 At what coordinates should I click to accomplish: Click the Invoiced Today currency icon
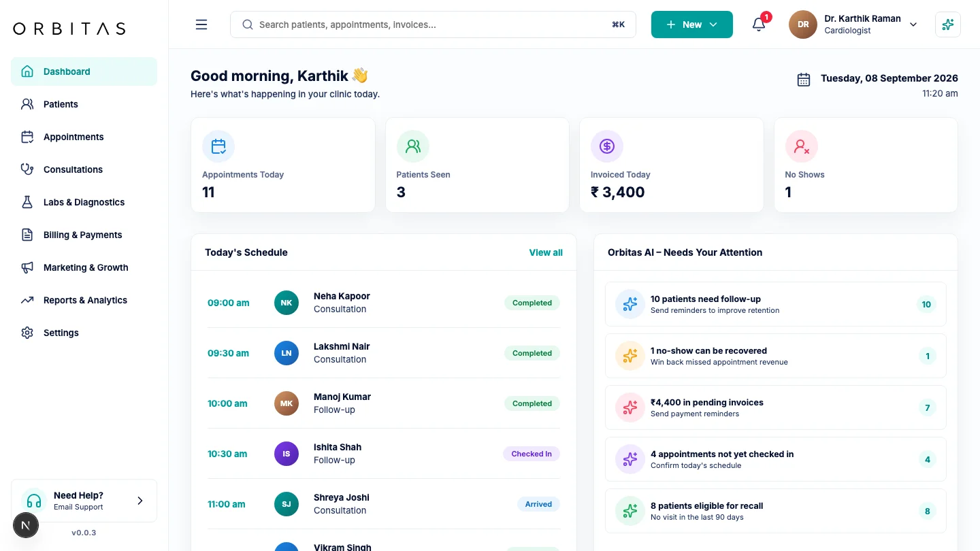[x=607, y=146]
